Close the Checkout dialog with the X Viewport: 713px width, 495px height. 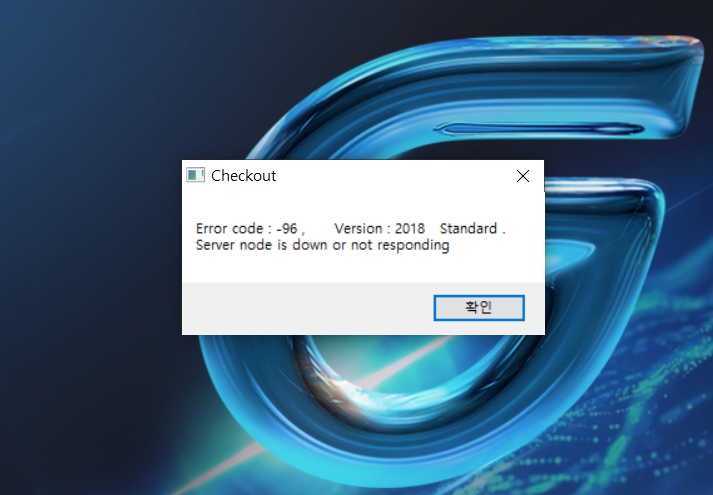pyautogui.click(x=523, y=176)
